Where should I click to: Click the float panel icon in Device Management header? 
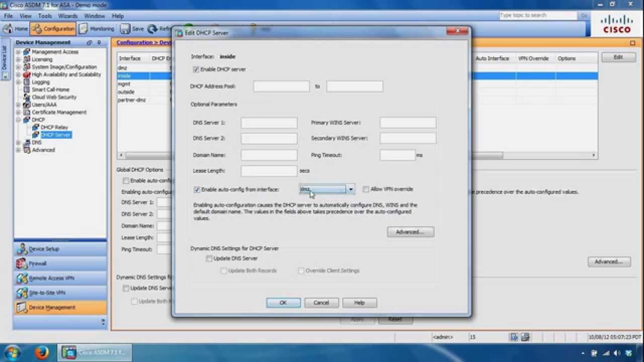coord(90,43)
